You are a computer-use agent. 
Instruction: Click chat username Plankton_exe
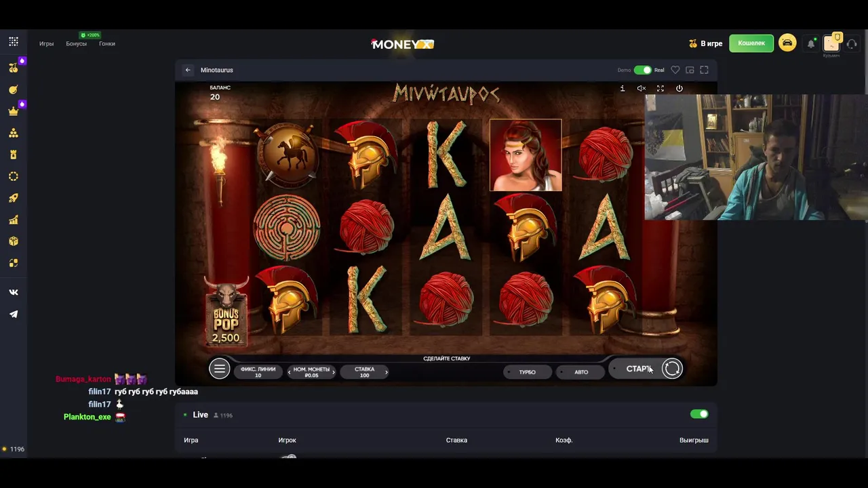87,417
